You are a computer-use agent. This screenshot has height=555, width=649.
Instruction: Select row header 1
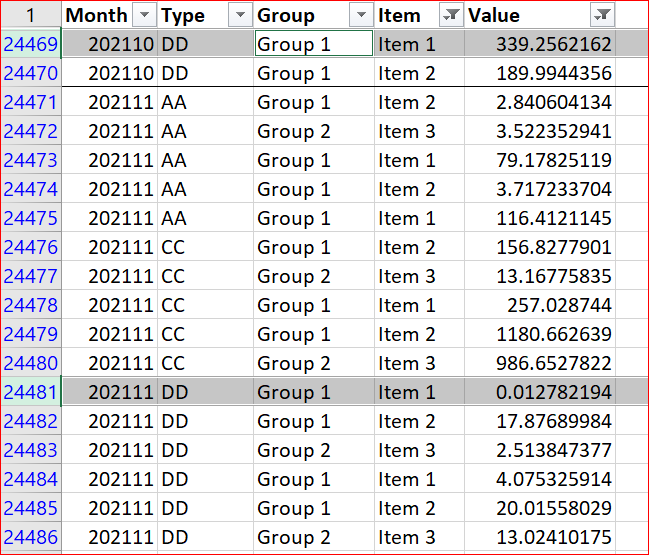(31, 15)
